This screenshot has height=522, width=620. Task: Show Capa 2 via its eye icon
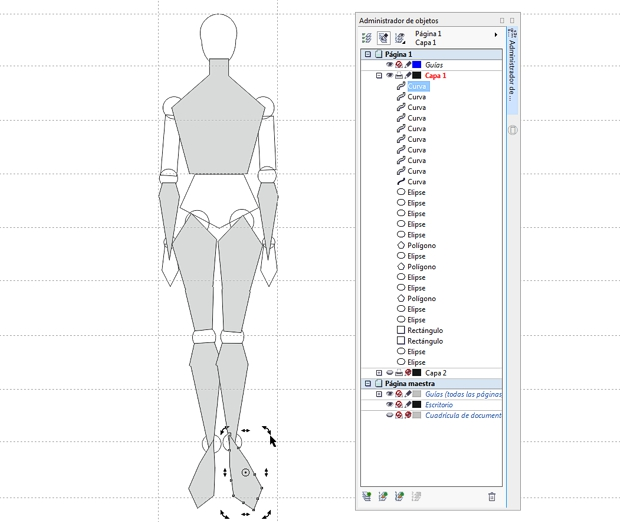pos(389,373)
